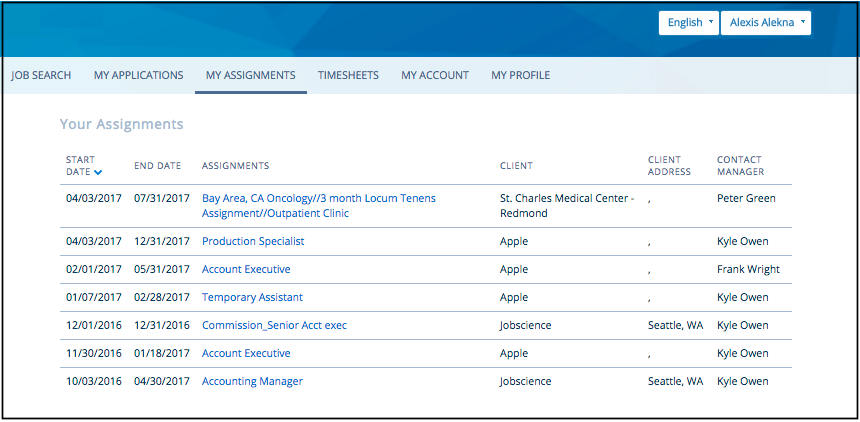Switch to the Timesheets tab
This screenshot has height=422, width=860.
pos(348,75)
